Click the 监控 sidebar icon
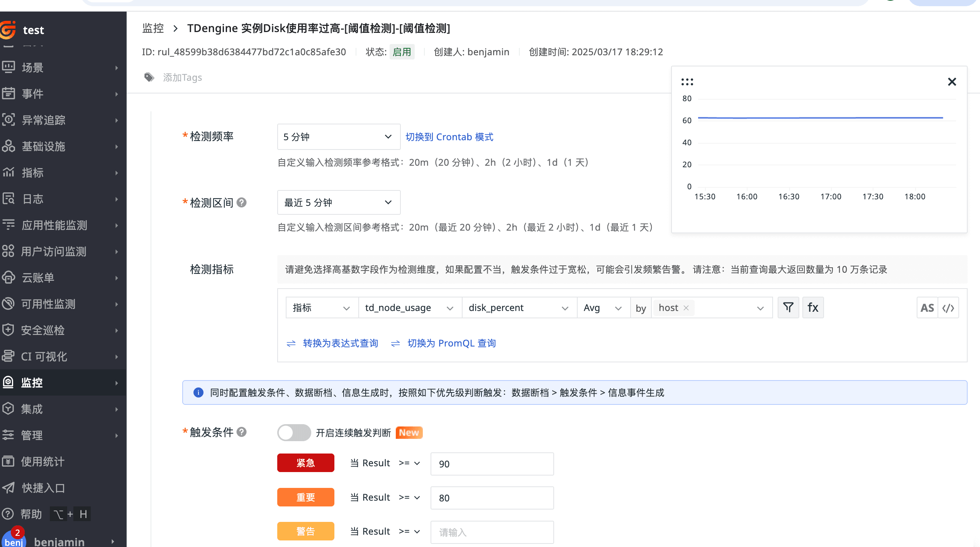The image size is (980, 547). 8,382
